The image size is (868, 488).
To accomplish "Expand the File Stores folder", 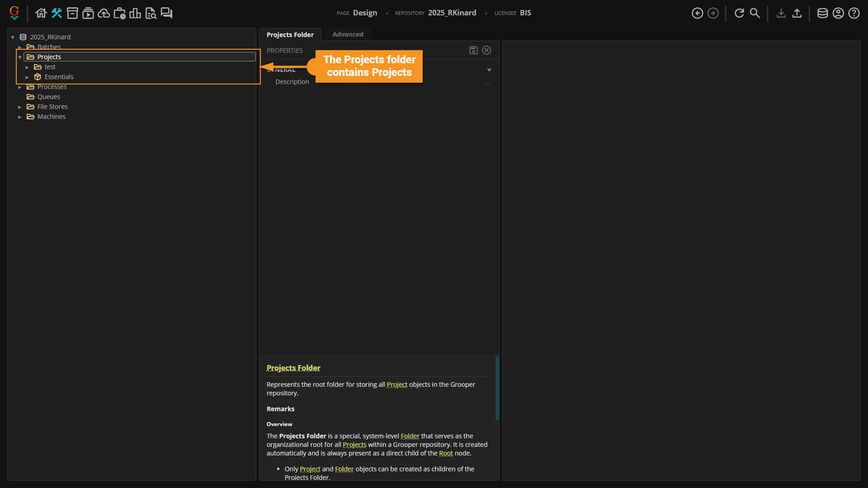I will click(x=20, y=107).
